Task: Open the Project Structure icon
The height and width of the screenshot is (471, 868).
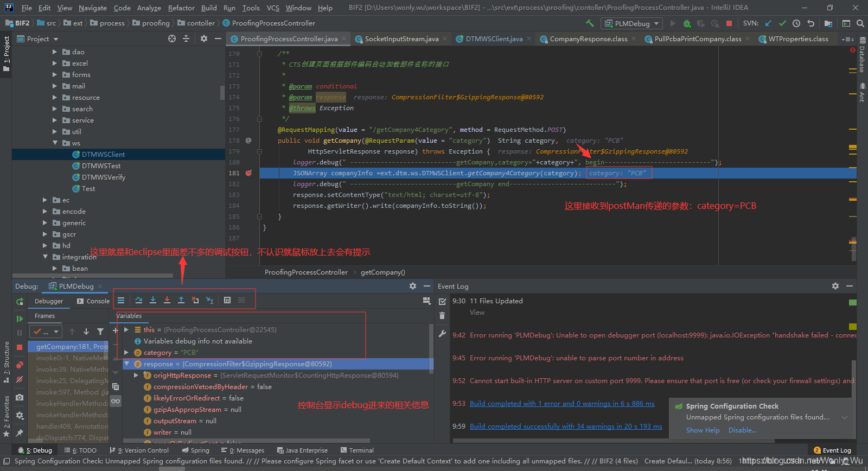Action: 828,23
